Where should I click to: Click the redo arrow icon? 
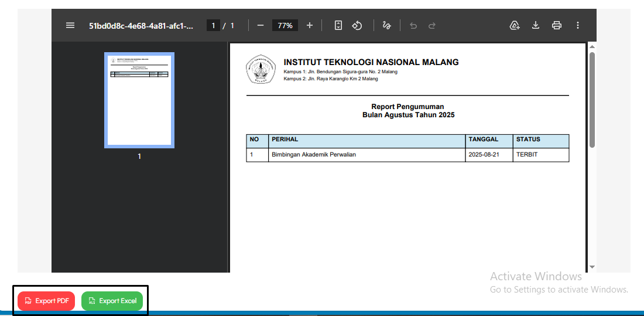click(x=431, y=26)
